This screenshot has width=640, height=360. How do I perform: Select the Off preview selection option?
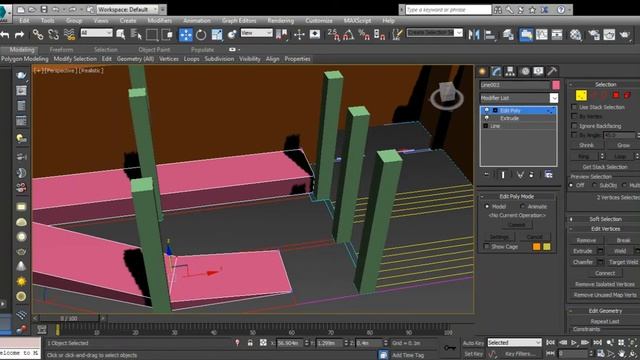coord(571,185)
